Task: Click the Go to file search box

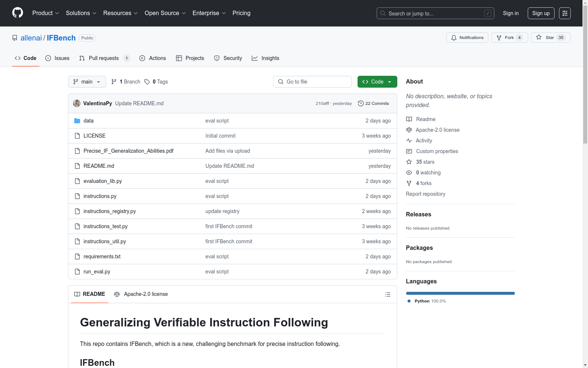Action: pos(312,82)
